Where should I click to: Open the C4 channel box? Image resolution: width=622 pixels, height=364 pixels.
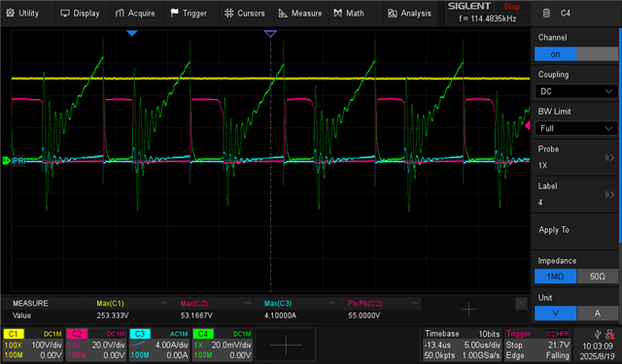click(223, 345)
